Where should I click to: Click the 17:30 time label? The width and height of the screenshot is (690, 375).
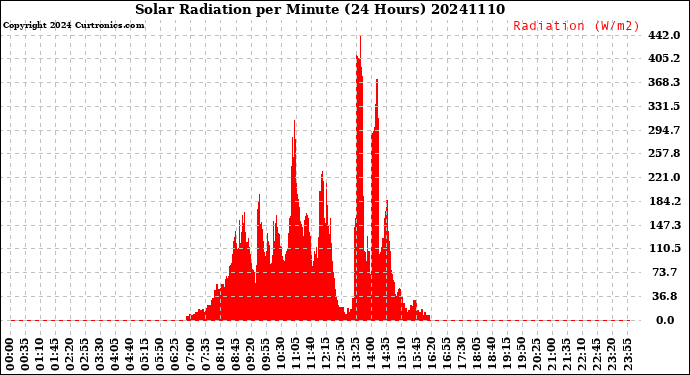click(461, 355)
